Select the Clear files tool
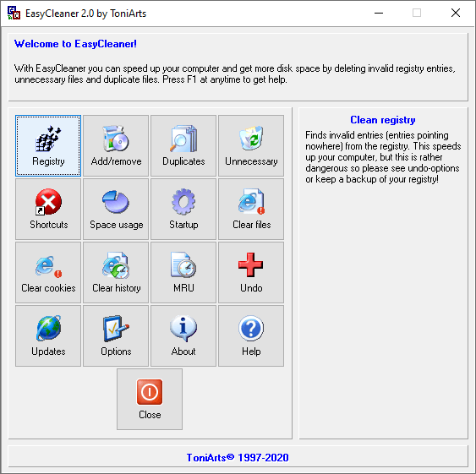 251,209
